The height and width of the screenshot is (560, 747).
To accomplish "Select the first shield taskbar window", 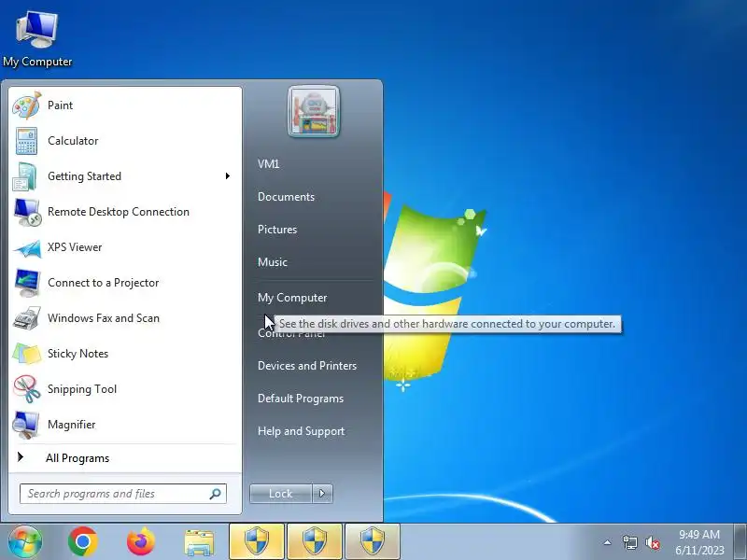I will [x=257, y=541].
